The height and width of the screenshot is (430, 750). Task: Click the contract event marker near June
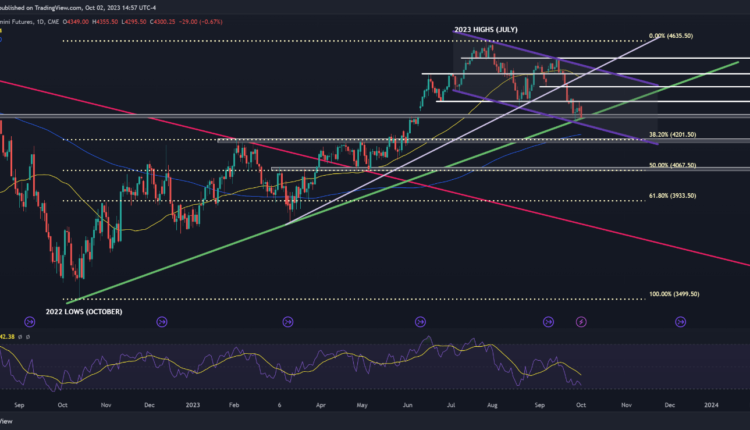click(x=420, y=321)
